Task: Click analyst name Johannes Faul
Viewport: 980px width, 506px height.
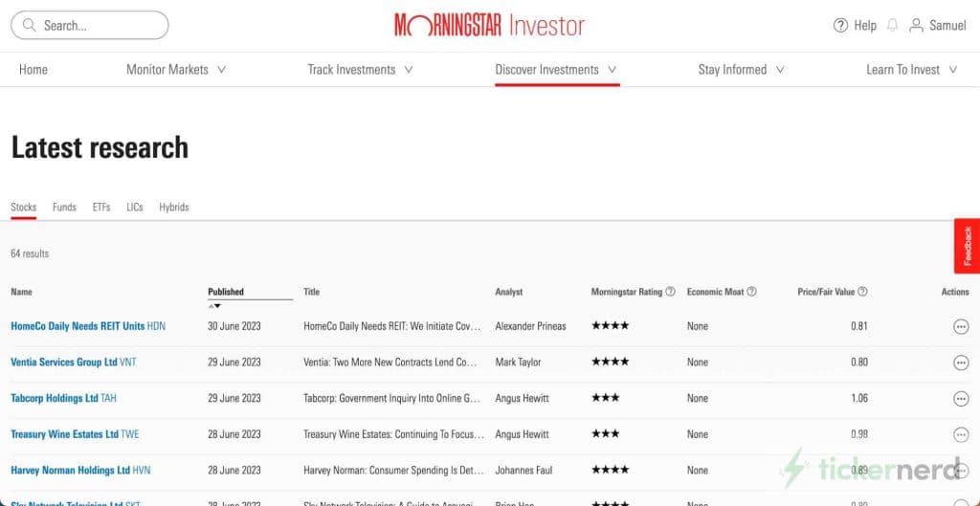Action: 523,471
